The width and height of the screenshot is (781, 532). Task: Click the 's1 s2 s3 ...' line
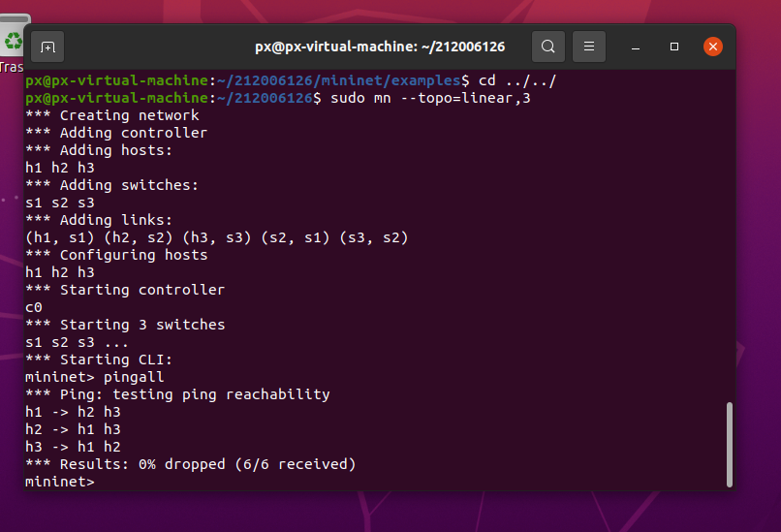point(77,342)
